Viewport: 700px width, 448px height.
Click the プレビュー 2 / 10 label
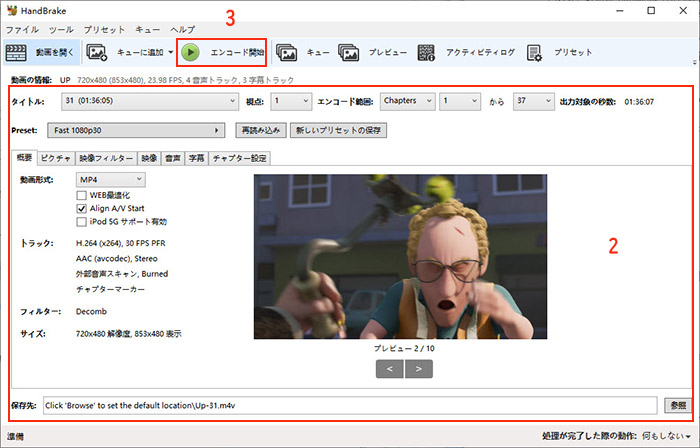point(404,348)
